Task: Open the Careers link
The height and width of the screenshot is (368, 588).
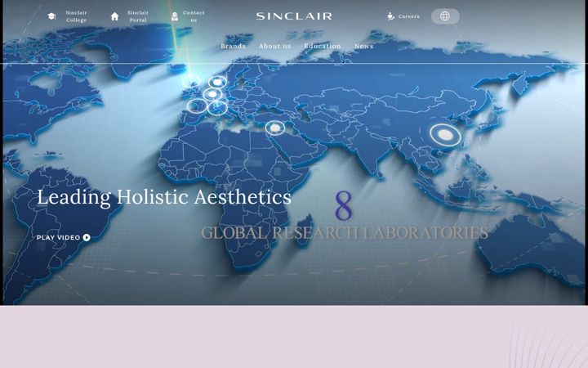Action: coord(409,16)
